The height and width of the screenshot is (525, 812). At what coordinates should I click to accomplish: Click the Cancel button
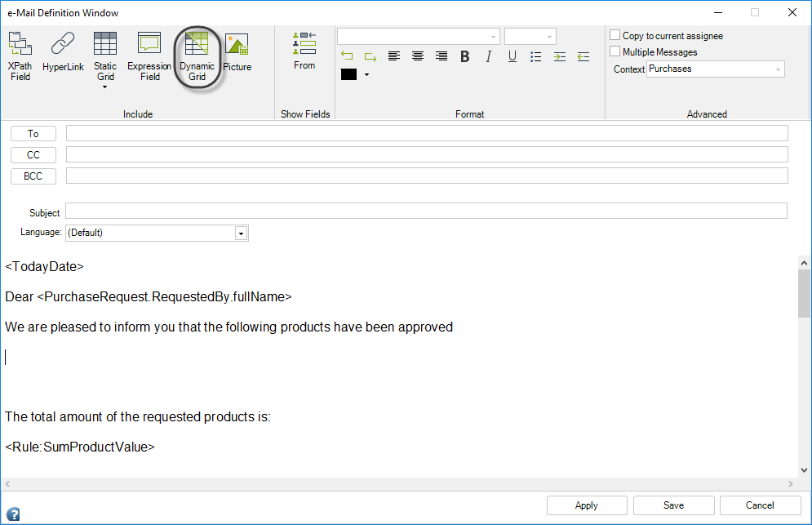(761, 505)
